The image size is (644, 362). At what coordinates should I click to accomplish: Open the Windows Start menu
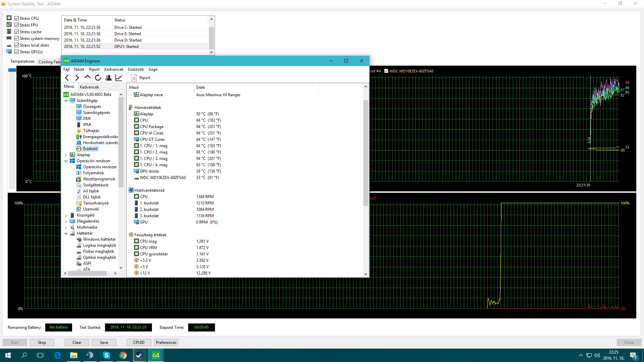click(x=8, y=355)
